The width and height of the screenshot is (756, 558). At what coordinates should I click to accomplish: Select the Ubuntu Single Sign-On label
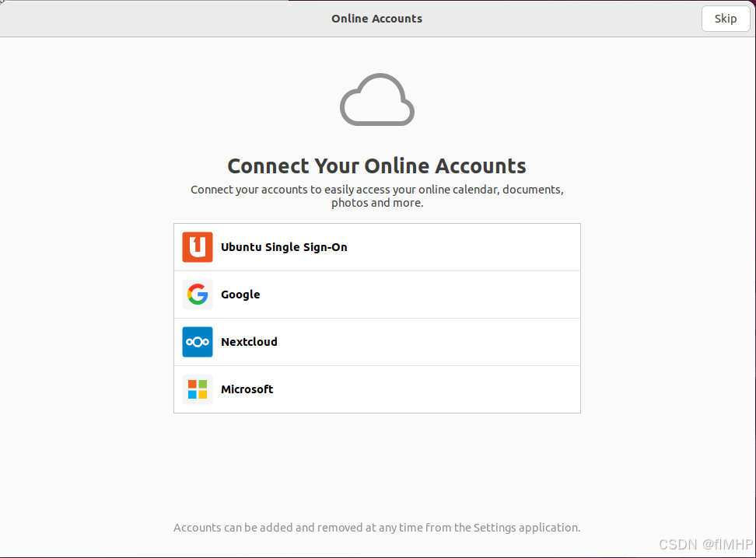click(284, 247)
